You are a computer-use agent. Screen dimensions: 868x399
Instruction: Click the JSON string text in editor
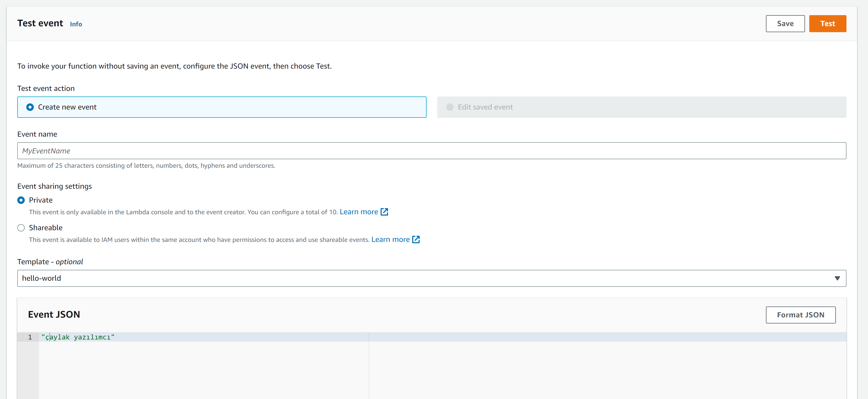78,337
